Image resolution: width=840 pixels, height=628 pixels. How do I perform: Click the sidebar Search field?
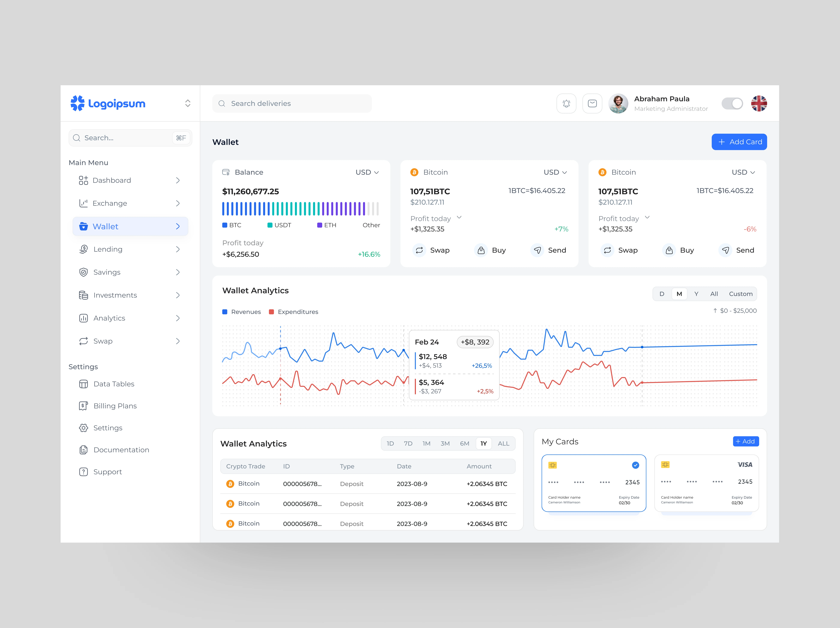[130, 138]
